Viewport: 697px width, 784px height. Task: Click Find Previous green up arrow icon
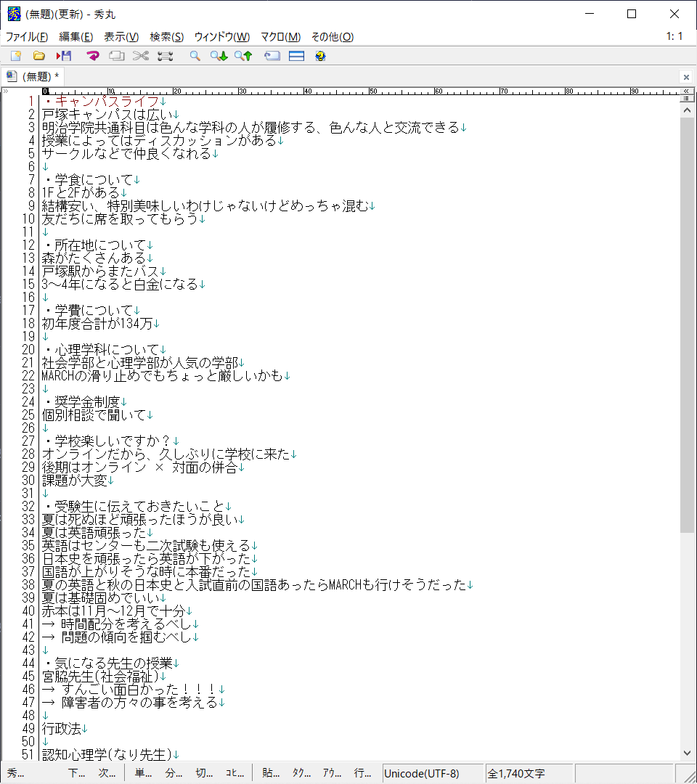coord(242,56)
